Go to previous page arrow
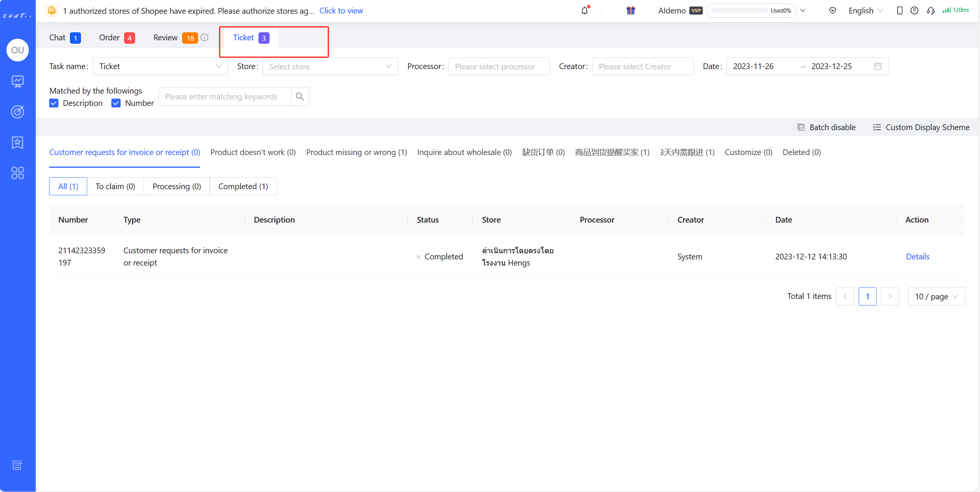The height and width of the screenshot is (492, 980). [x=845, y=296]
